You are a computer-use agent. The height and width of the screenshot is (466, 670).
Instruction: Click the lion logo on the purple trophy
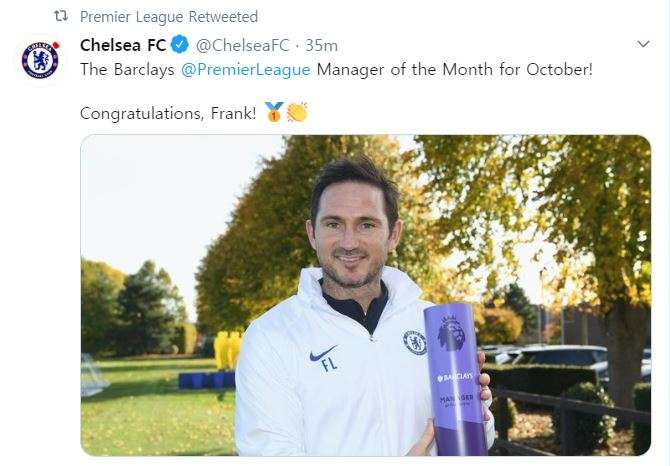(x=452, y=333)
